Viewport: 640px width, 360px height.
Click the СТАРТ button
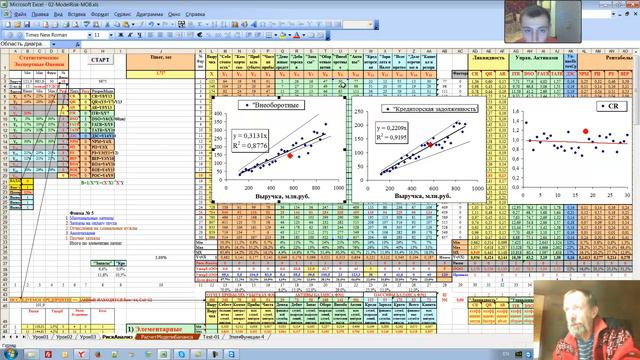tap(100, 60)
